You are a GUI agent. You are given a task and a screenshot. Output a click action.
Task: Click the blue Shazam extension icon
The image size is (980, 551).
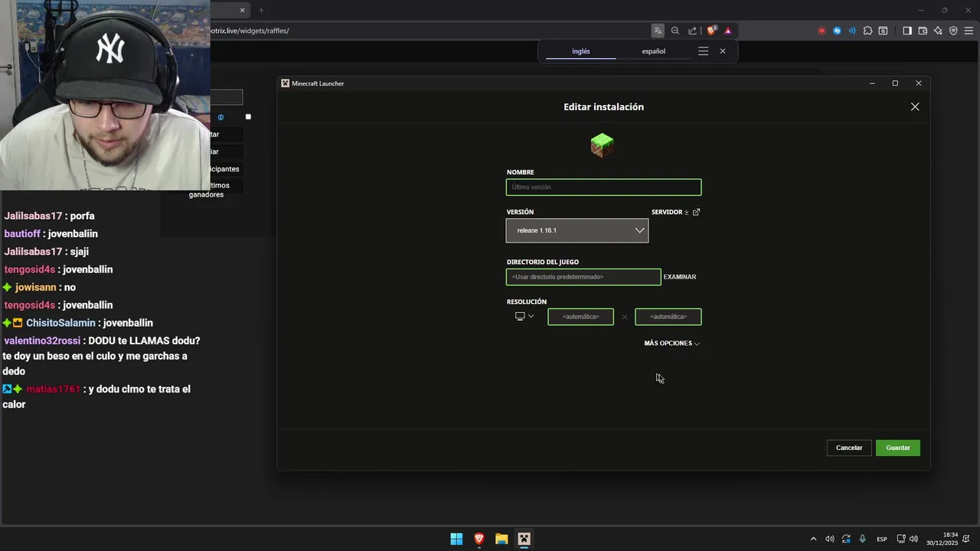point(837,31)
